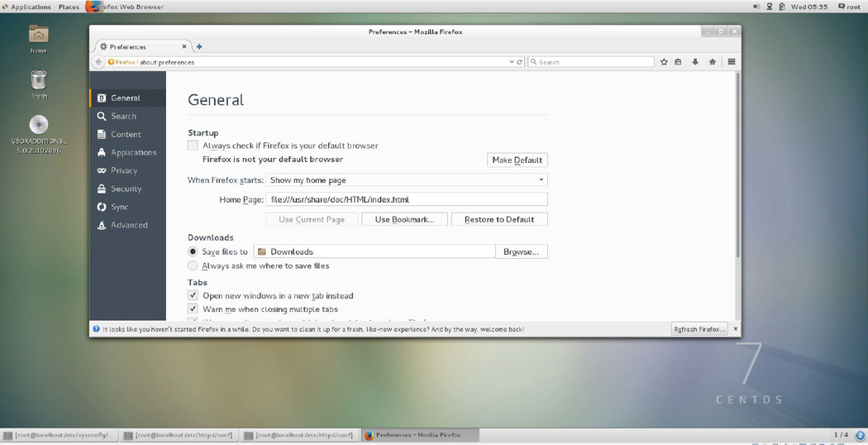Image resolution: width=868 pixels, height=445 pixels.
Task: Click the Content page icon in sidebar
Action: click(102, 135)
